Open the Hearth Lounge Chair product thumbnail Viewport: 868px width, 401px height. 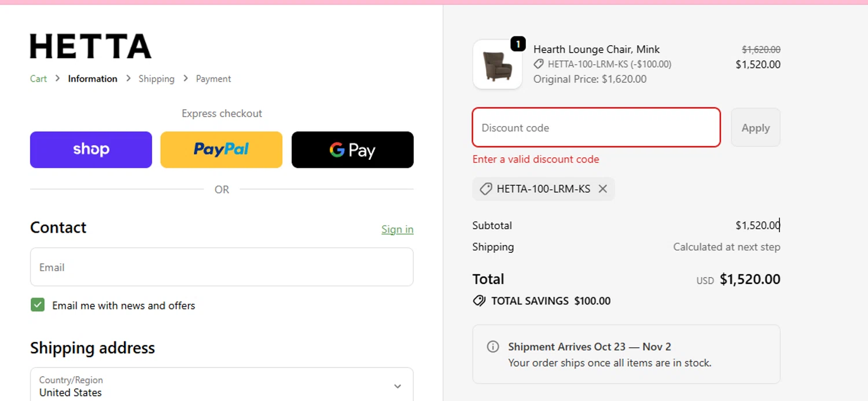498,64
